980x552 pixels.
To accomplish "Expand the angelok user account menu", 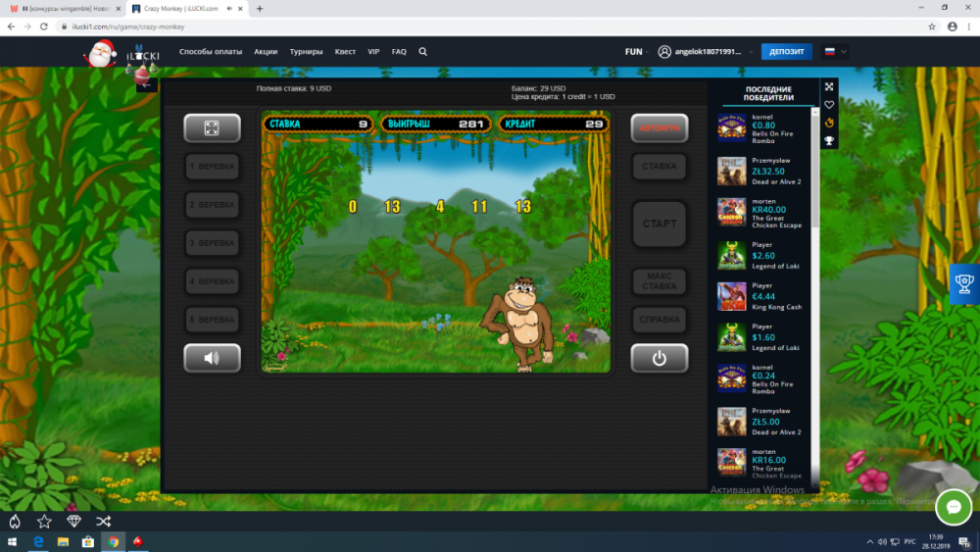I will 706,52.
